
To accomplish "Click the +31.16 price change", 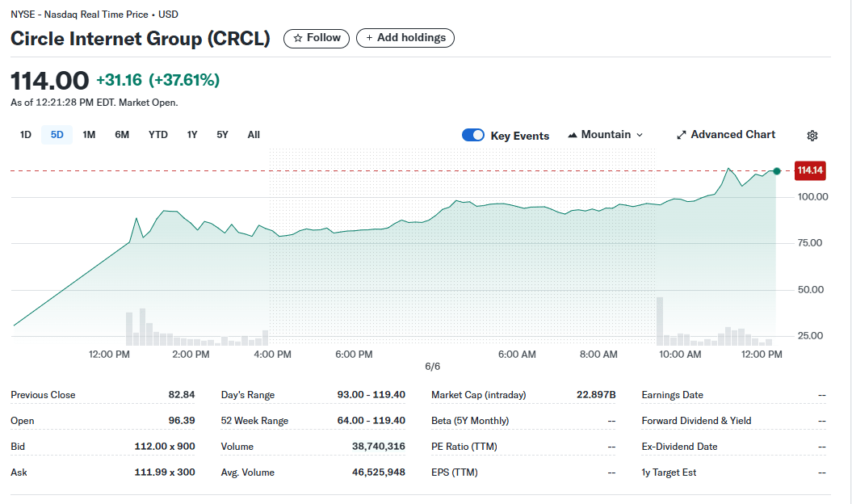I will 119,80.
